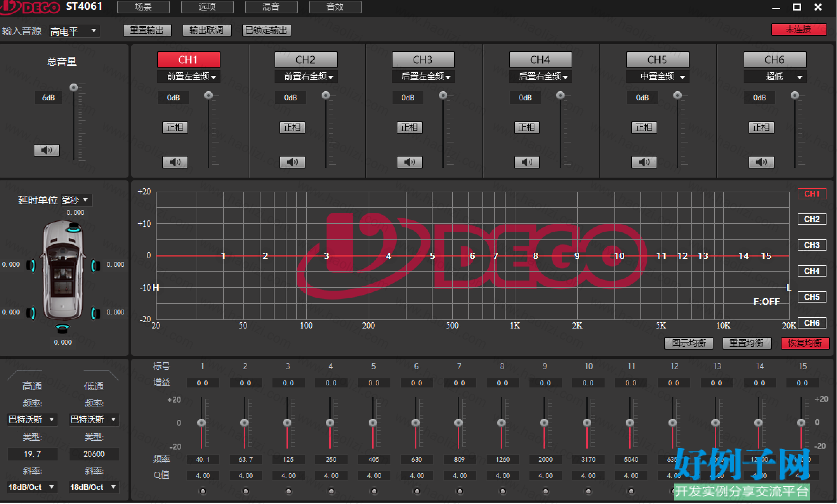This screenshot has width=837, height=504.
Task: Open the 延时单位 毫秒 dropdown
Action: pyautogui.click(x=76, y=200)
